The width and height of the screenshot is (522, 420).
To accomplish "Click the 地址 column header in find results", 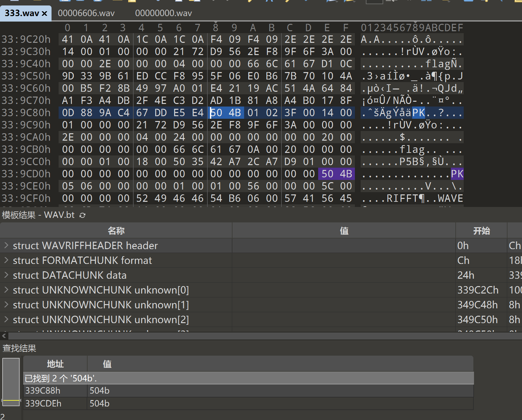I will [x=55, y=364].
